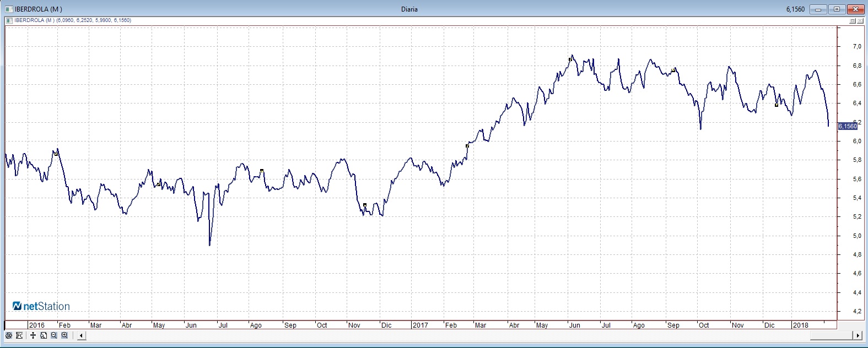868x348 pixels.
Task: Click the window icon in the title bar
Action: [8, 9]
